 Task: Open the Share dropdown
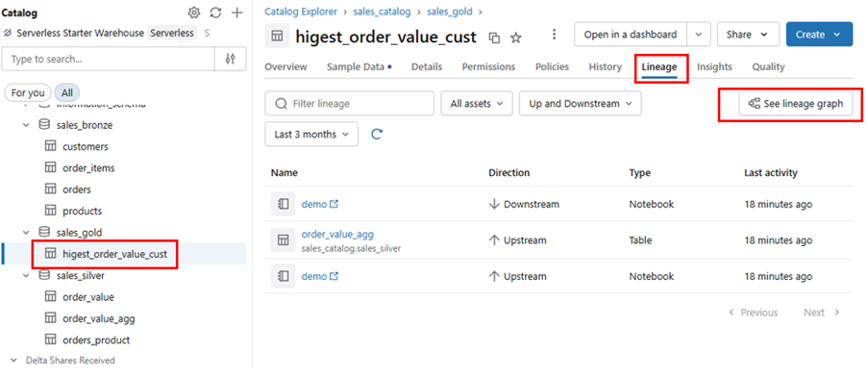(749, 35)
